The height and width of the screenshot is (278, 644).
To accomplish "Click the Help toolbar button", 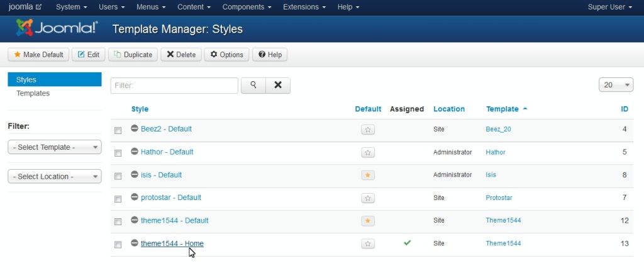I will [x=270, y=55].
